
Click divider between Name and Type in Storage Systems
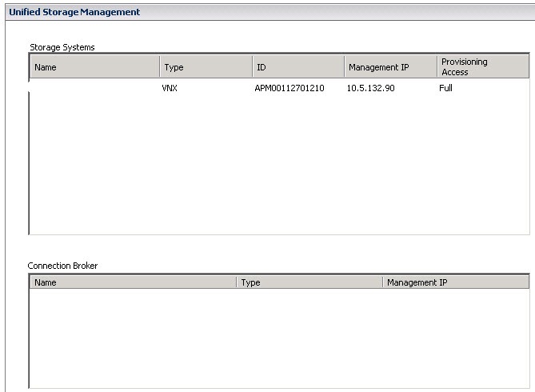[x=159, y=67]
